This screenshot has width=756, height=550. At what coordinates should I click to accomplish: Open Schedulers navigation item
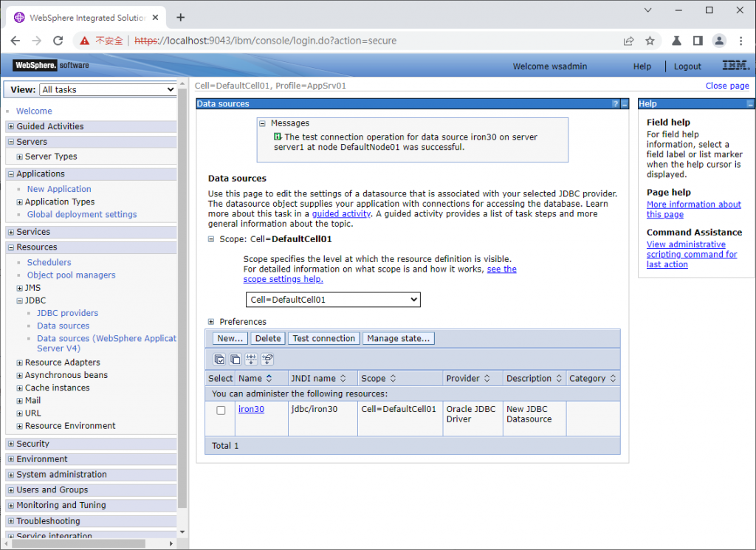pos(49,262)
